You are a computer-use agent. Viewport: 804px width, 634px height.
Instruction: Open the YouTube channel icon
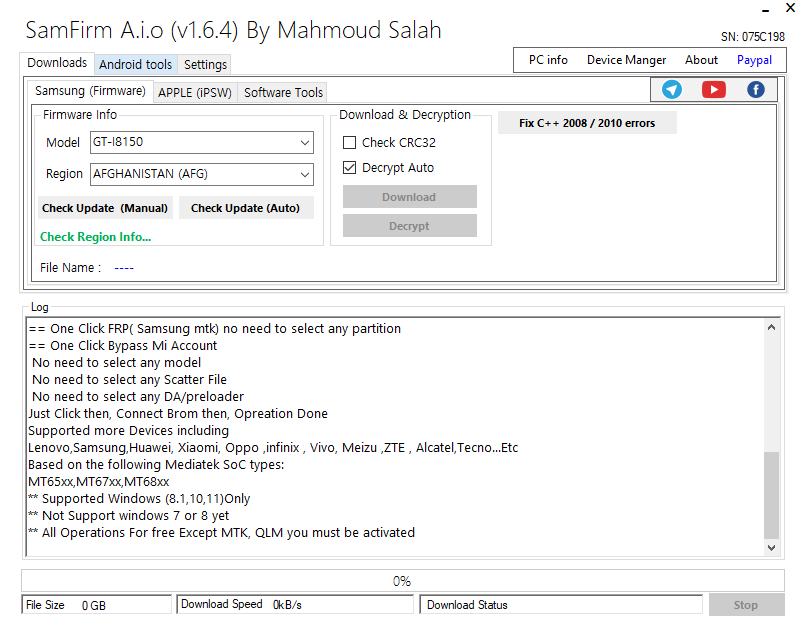(x=714, y=90)
